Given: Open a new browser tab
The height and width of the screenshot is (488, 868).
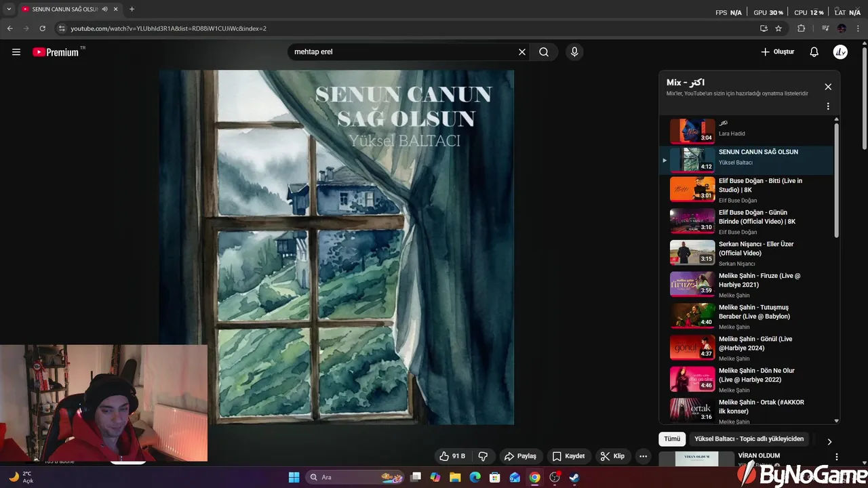Looking at the screenshot, I should pyautogui.click(x=132, y=9).
